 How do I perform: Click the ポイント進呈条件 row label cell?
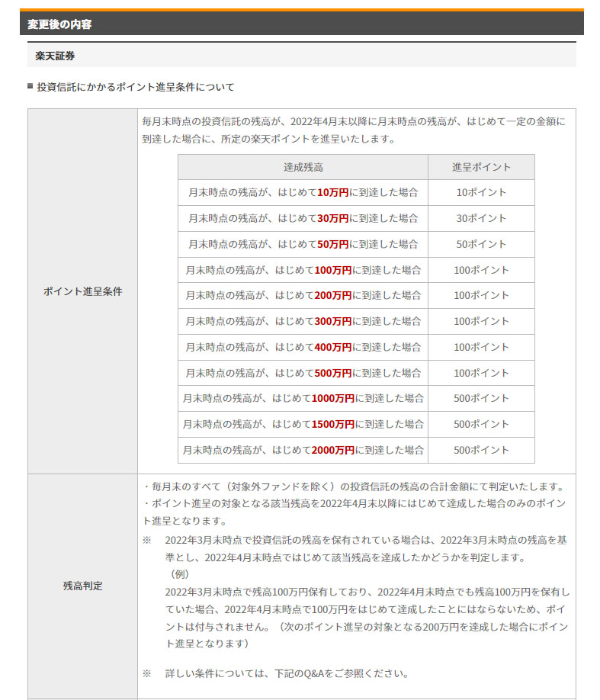click(x=82, y=291)
